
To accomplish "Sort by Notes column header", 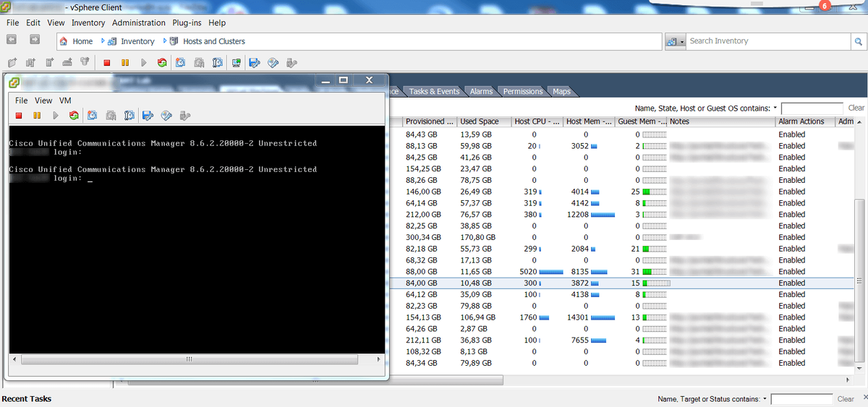I will coord(720,121).
